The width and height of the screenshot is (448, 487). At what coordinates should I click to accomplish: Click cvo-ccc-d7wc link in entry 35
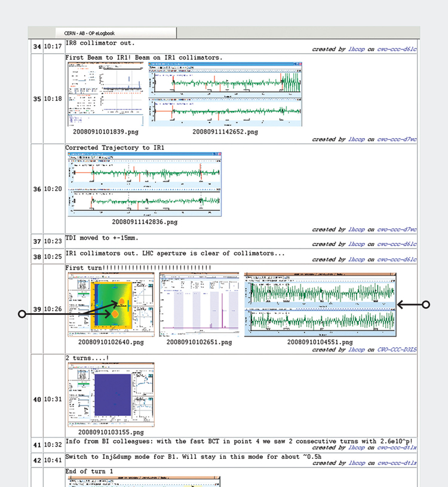click(397, 139)
